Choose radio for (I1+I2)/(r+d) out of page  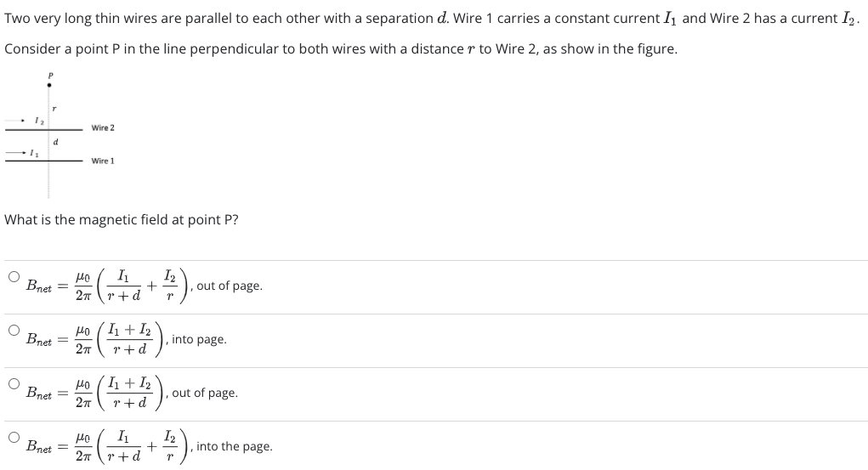coord(14,383)
